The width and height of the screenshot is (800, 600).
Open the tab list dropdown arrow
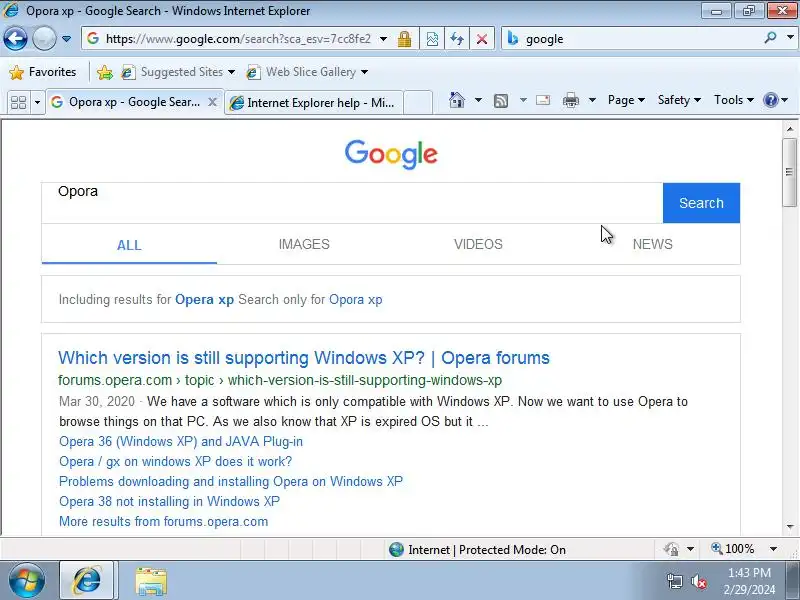[37, 103]
